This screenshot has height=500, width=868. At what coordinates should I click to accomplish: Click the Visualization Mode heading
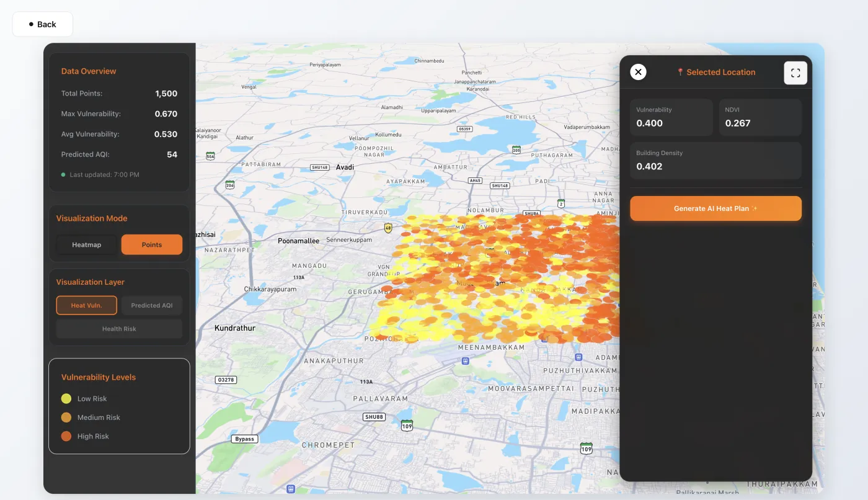tap(92, 218)
